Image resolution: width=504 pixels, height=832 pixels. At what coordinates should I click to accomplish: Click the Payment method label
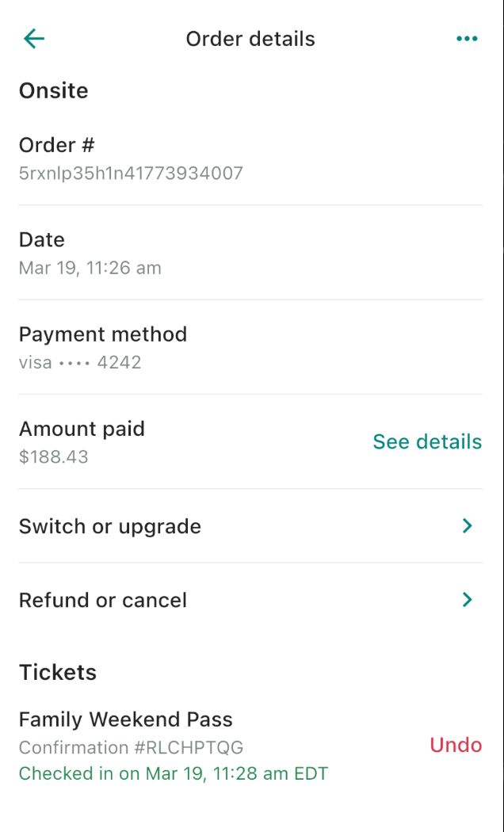click(x=103, y=334)
